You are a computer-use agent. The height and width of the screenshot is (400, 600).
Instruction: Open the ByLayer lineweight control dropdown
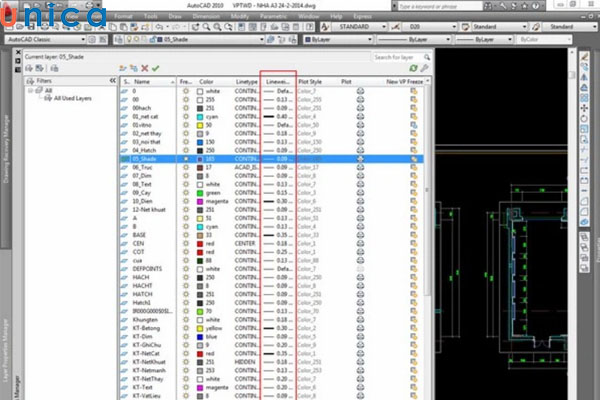510,39
